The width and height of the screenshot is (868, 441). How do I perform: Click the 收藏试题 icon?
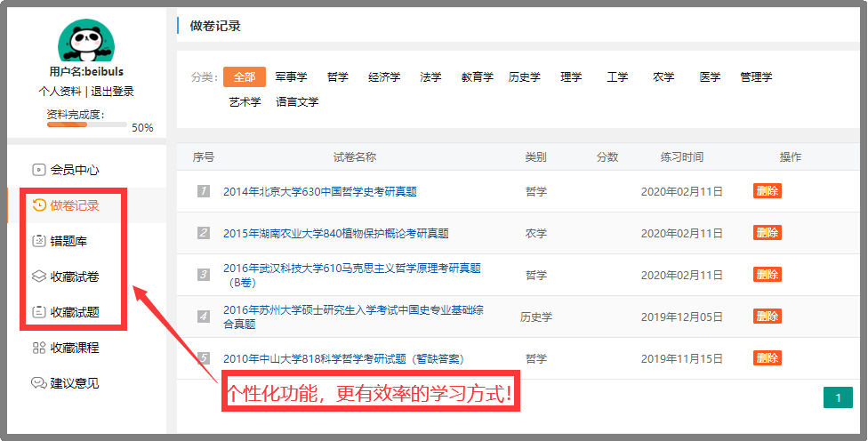tap(38, 312)
